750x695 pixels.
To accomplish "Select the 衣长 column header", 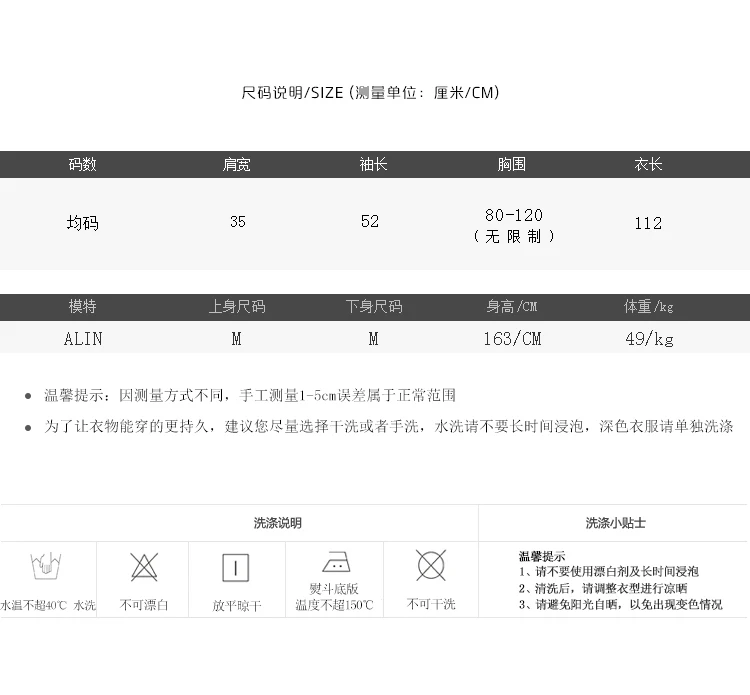I will point(648,165).
